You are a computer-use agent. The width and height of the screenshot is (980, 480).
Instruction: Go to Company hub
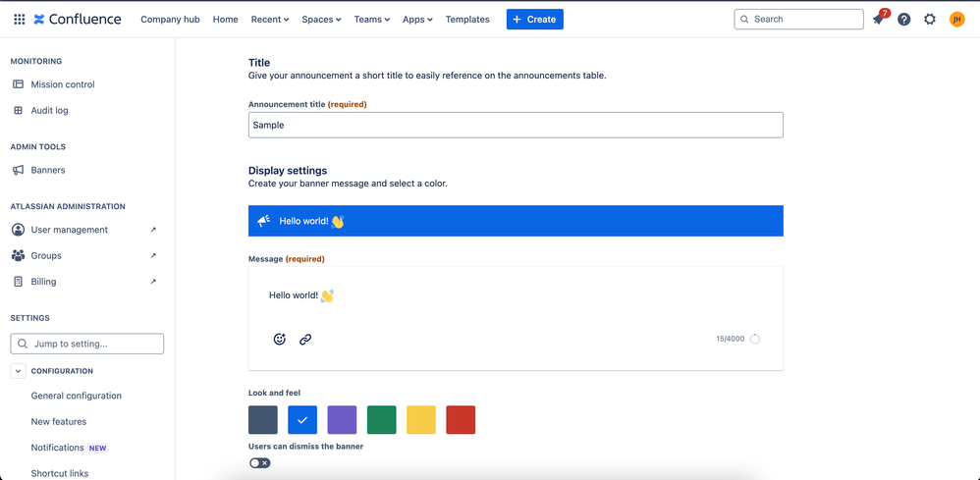(170, 20)
